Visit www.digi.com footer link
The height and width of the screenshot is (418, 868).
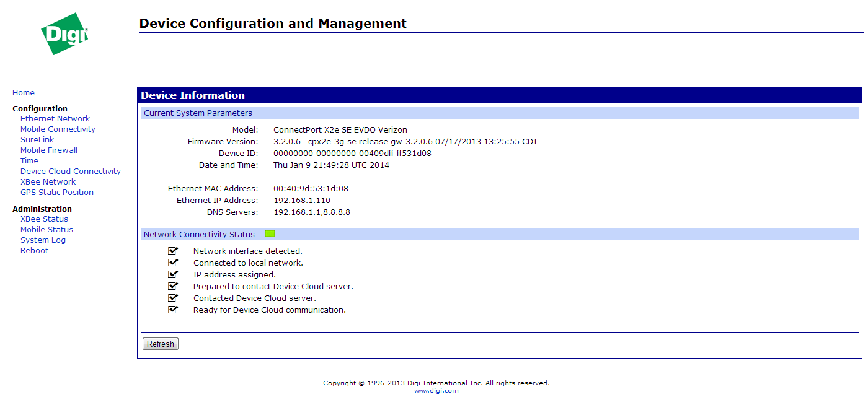[x=436, y=391]
